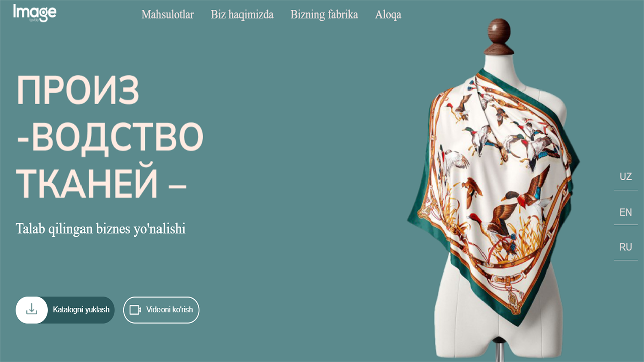Click the Image logo in header

pos(35,13)
